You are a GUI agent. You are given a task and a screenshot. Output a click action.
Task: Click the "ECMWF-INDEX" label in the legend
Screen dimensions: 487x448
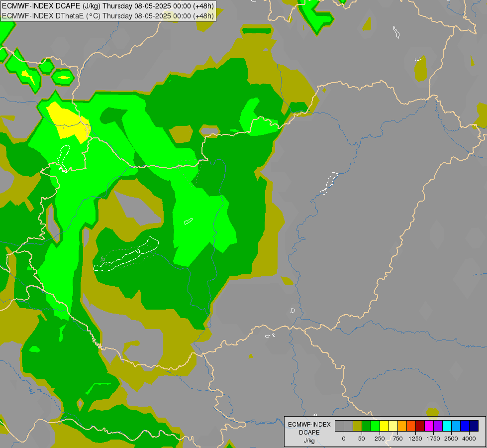tap(309, 425)
